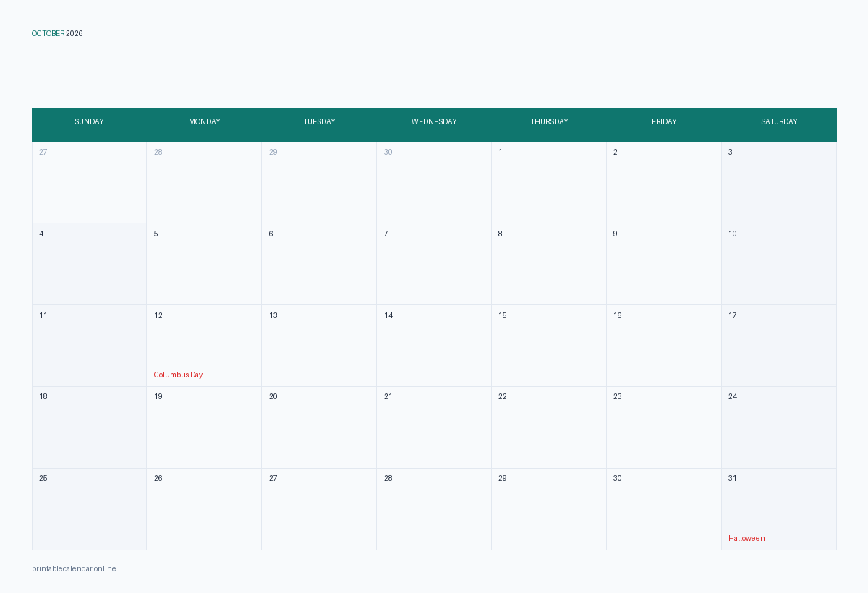Pick date 9 under Friday

pos(616,234)
